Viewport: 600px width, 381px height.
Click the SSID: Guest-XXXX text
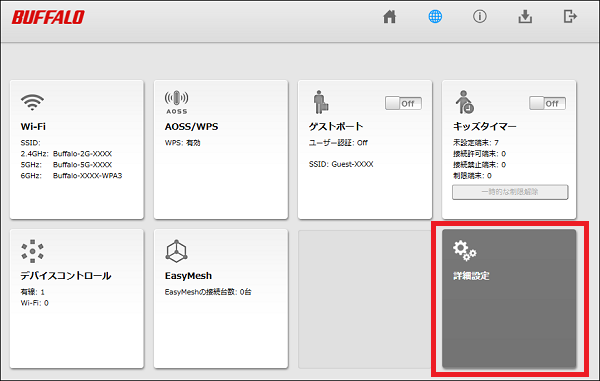[x=341, y=164]
